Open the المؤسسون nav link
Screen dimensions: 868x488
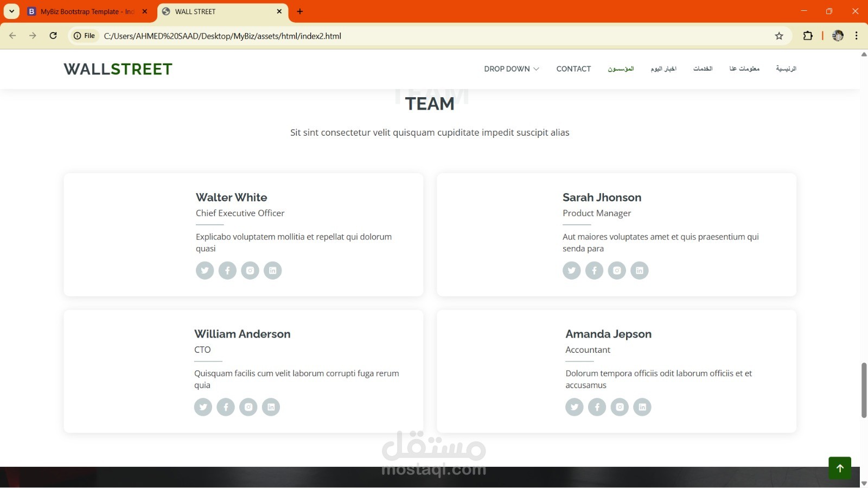621,69
